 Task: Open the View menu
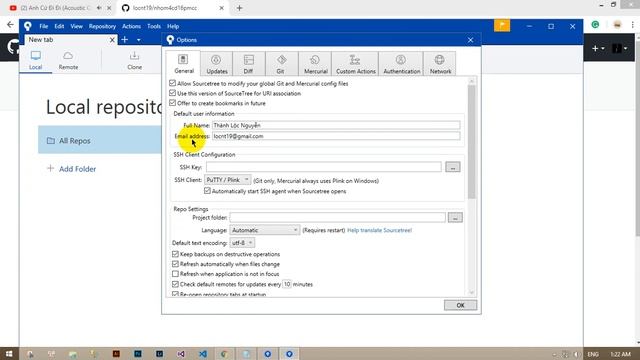76,26
